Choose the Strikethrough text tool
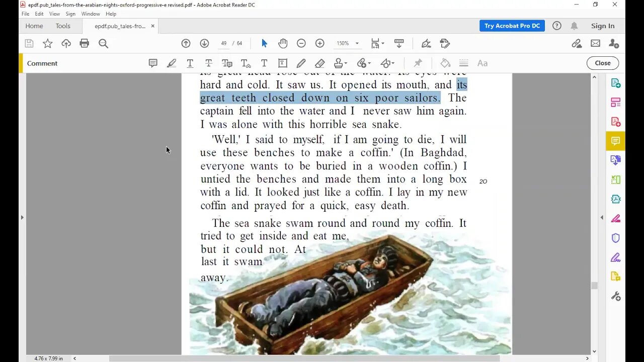 208,63
